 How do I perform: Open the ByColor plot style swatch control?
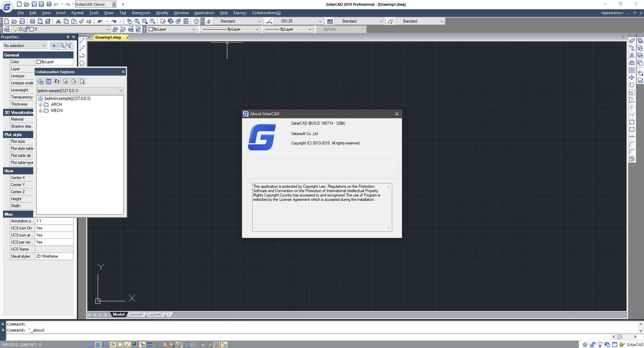coord(341,29)
